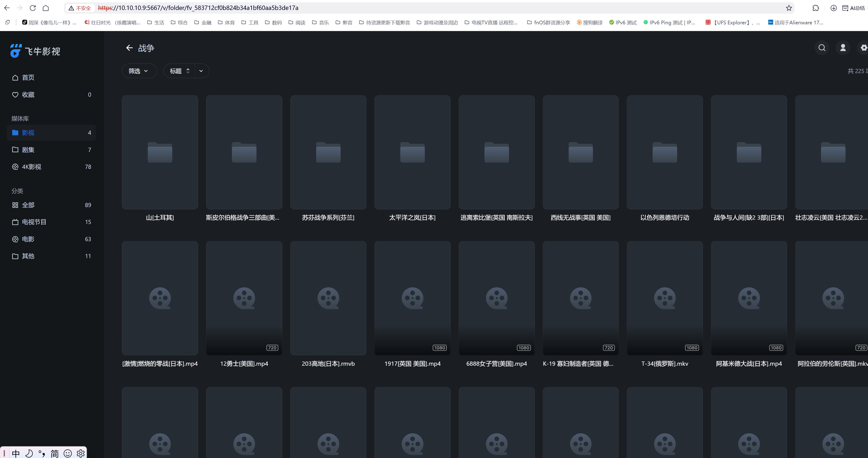Open the 斯皮尔伯格战争三部曲 folder
This screenshot has height=458, width=868.
pos(244,152)
